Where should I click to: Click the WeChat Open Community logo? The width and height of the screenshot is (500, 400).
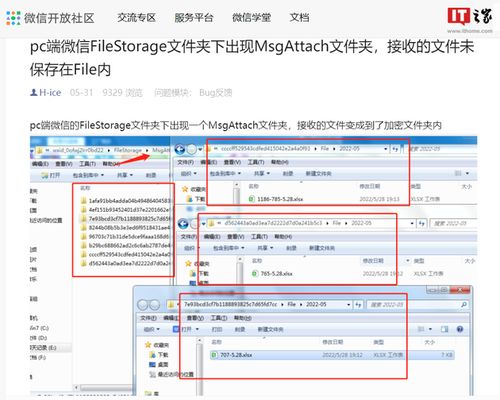click(x=51, y=18)
